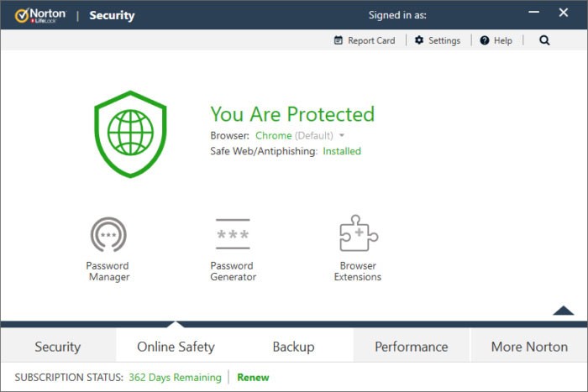Switch to the Security tab
Image resolution: width=588 pixels, height=392 pixels.
coord(57,346)
